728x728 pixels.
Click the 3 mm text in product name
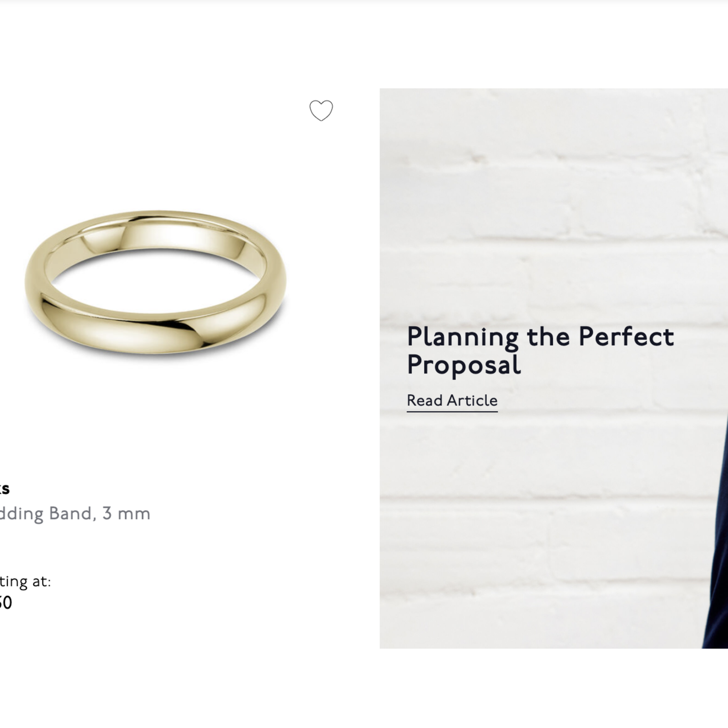pyautogui.click(x=126, y=514)
